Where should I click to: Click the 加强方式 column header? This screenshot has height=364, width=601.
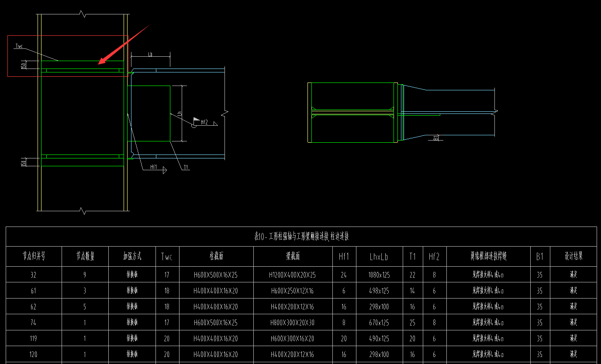pyautogui.click(x=132, y=256)
